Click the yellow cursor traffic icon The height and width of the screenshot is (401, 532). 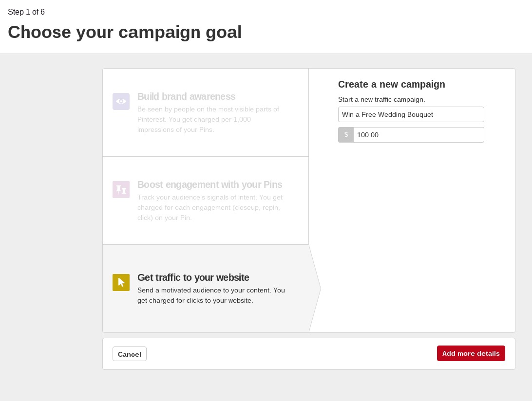coord(121,282)
